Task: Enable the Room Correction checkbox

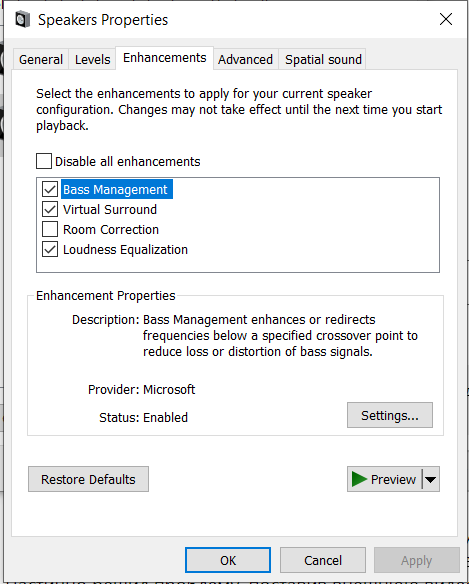Action: (x=50, y=229)
